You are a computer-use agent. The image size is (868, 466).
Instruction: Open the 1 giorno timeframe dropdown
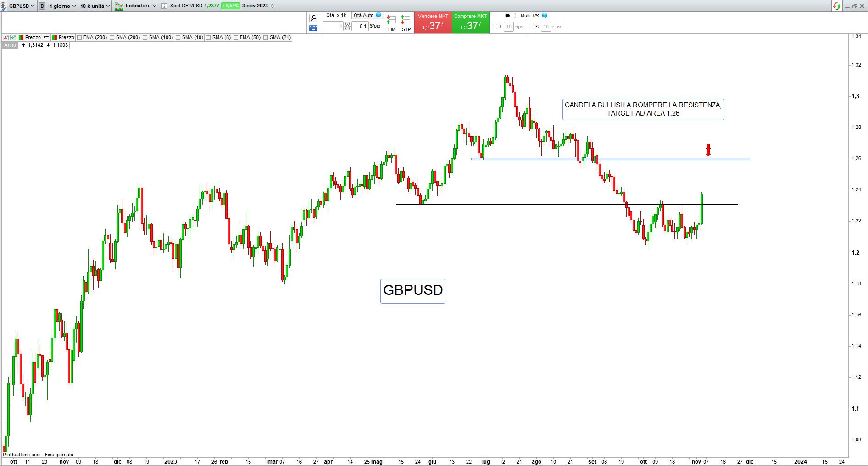[x=62, y=6]
